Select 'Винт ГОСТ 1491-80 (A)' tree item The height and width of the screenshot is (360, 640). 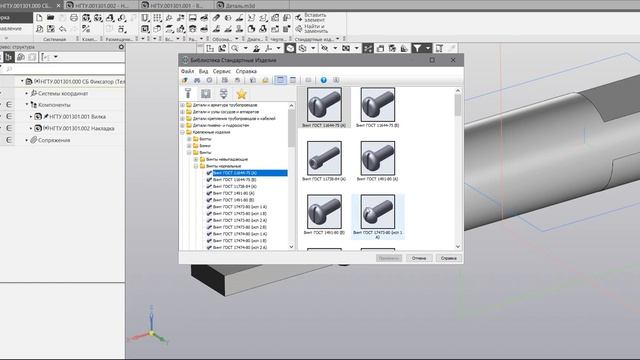(x=233, y=193)
